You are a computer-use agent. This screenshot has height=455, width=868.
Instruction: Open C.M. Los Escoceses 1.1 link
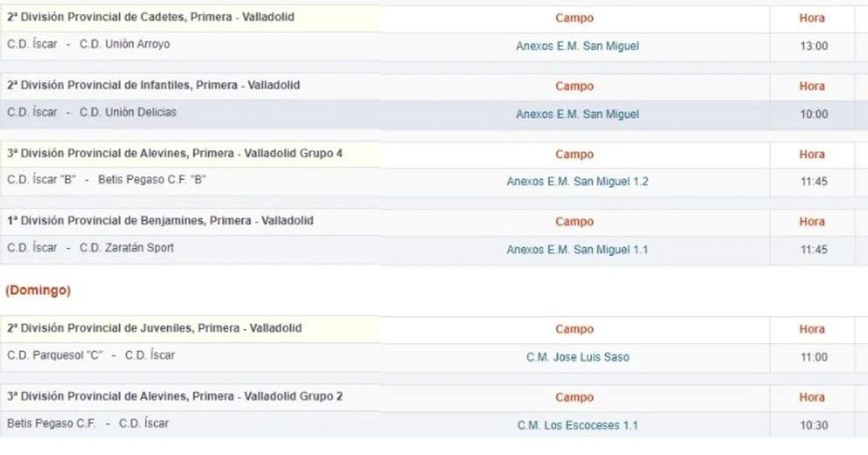[x=577, y=425]
